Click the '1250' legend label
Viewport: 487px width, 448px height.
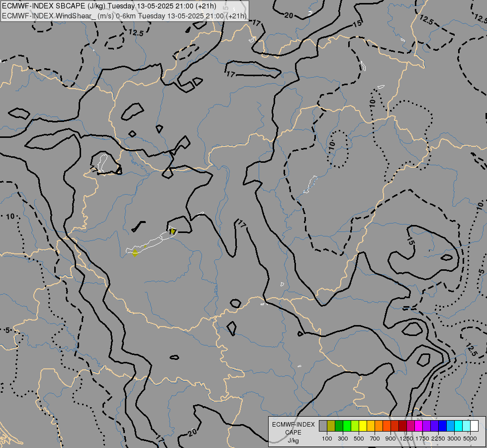[x=406, y=439]
